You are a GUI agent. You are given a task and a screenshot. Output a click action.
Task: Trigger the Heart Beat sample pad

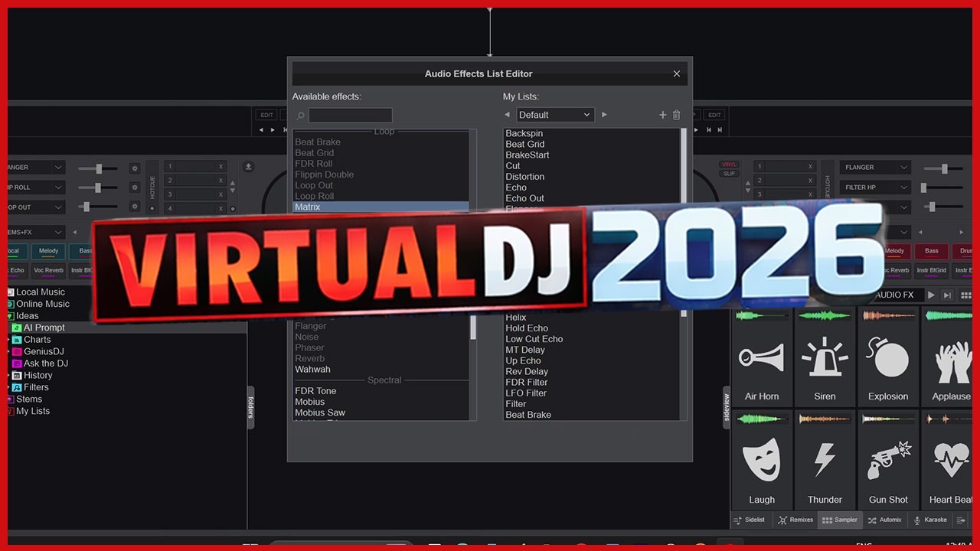click(x=948, y=460)
